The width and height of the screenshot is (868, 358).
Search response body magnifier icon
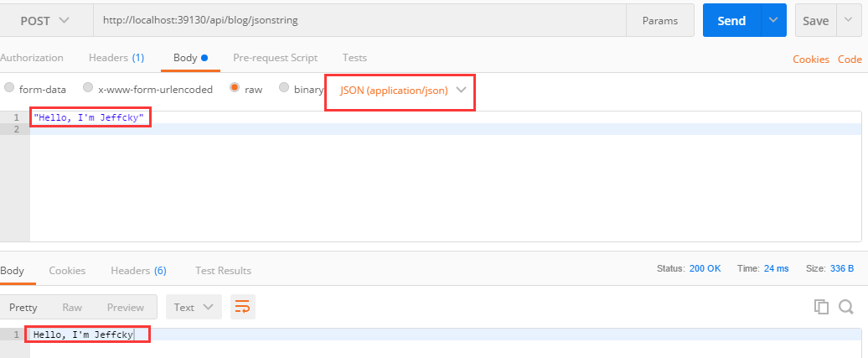coord(846,307)
